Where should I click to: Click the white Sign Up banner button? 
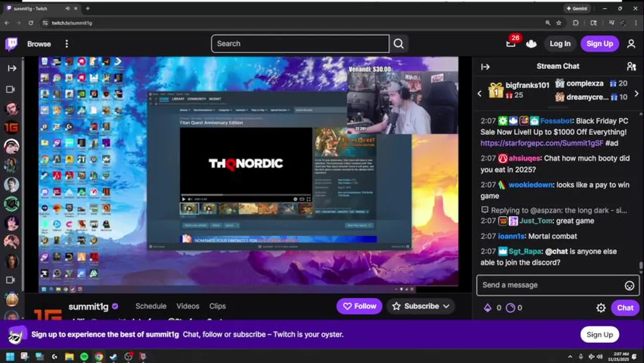(x=600, y=335)
